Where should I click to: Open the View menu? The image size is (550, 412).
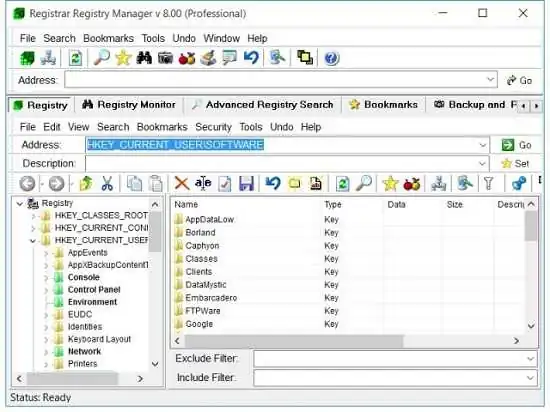pyautogui.click(x=79, y=127)
